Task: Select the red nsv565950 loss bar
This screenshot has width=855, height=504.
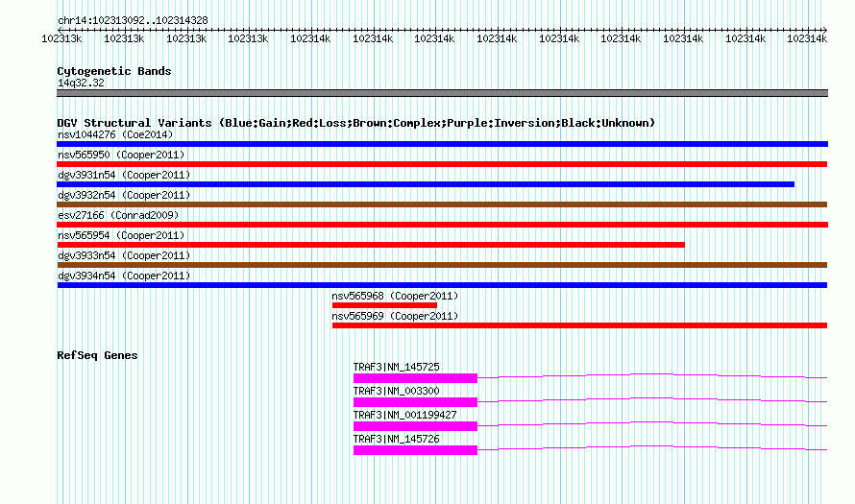Action: pos(442,164)
